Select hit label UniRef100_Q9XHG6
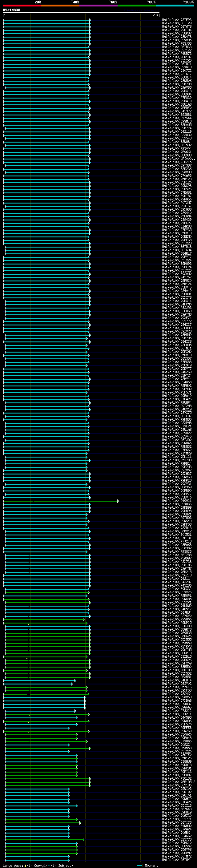Screen dimensions: 197x868 click(177, 504)
